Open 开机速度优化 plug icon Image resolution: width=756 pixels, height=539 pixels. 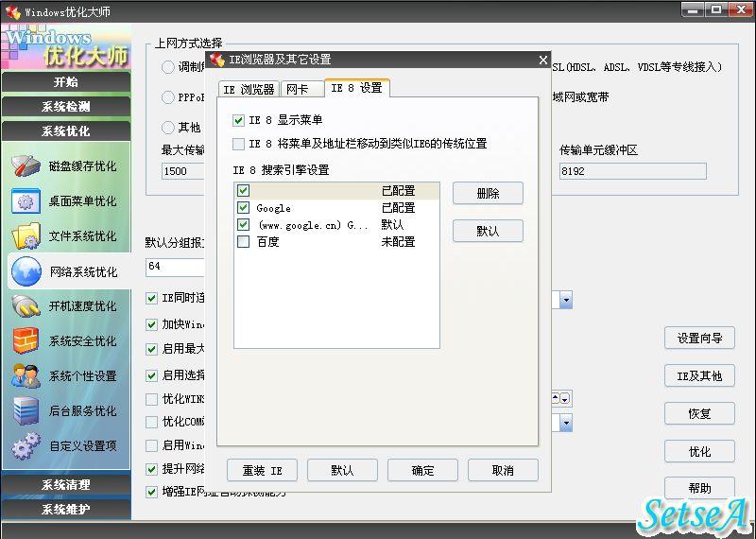[x=26, y=306]
